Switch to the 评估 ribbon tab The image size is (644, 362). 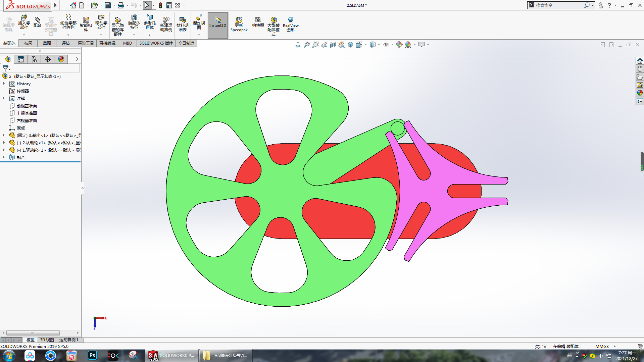(66, 43)
